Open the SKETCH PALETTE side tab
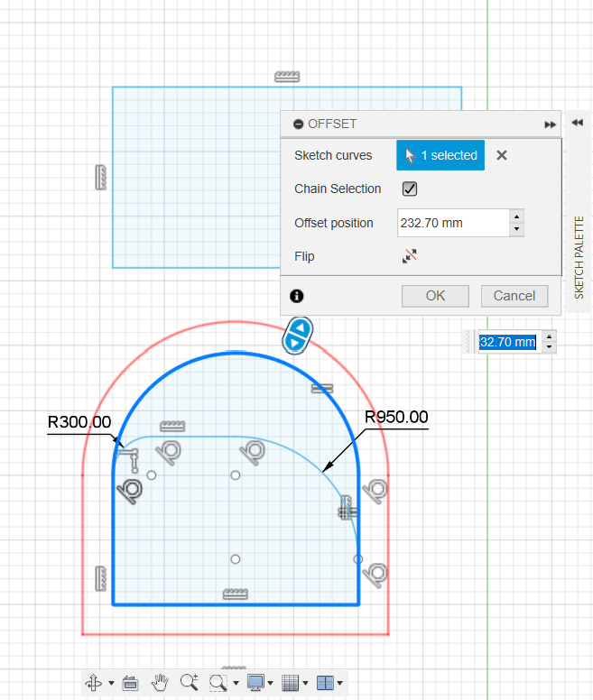593x700 pixels. (579, 258)
